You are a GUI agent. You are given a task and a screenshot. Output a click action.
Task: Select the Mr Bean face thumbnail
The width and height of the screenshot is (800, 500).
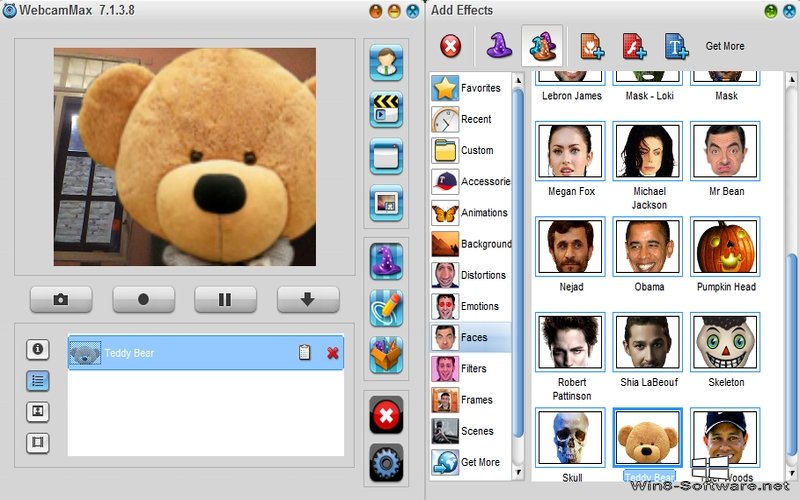(725, 151)
